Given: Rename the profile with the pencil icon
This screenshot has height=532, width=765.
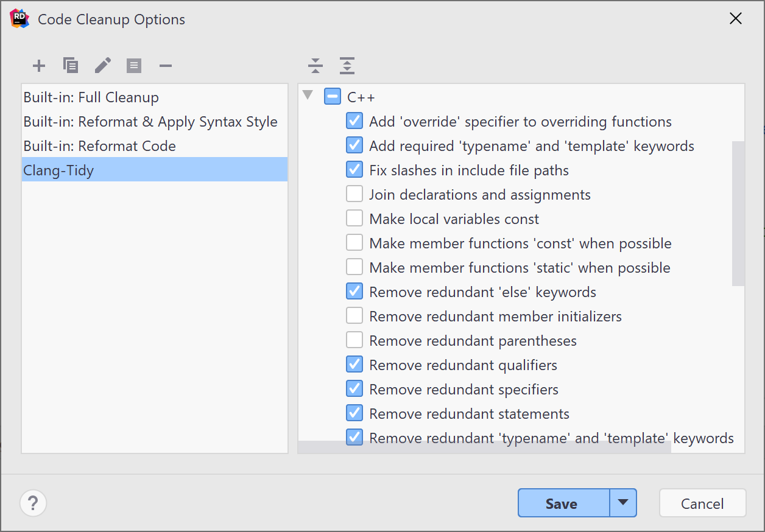Looking at the screenshot, I should click(x=102, y=65).
